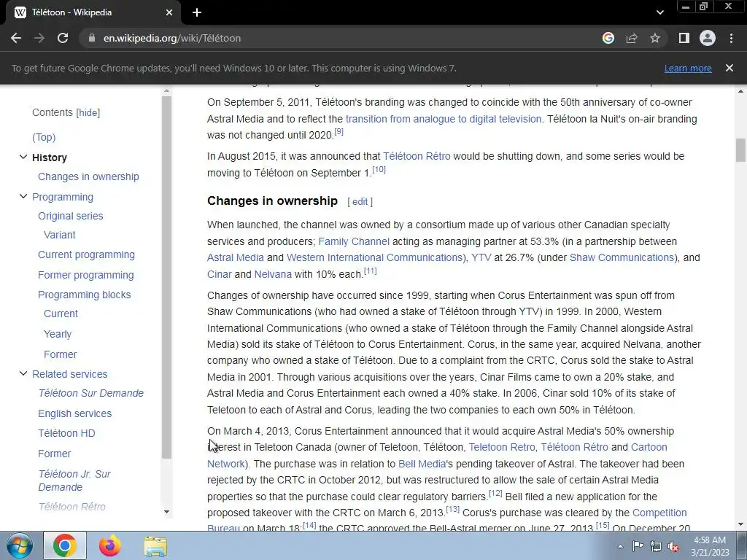Go to Changes in ownership in contents

pos(88,176)
